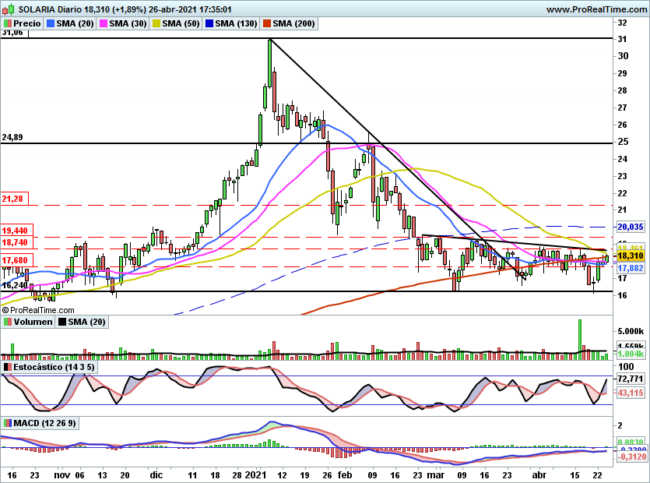Open the SMA (130) indicator label
The height and width of the screenshot is (483, 650).
point(236,24)
